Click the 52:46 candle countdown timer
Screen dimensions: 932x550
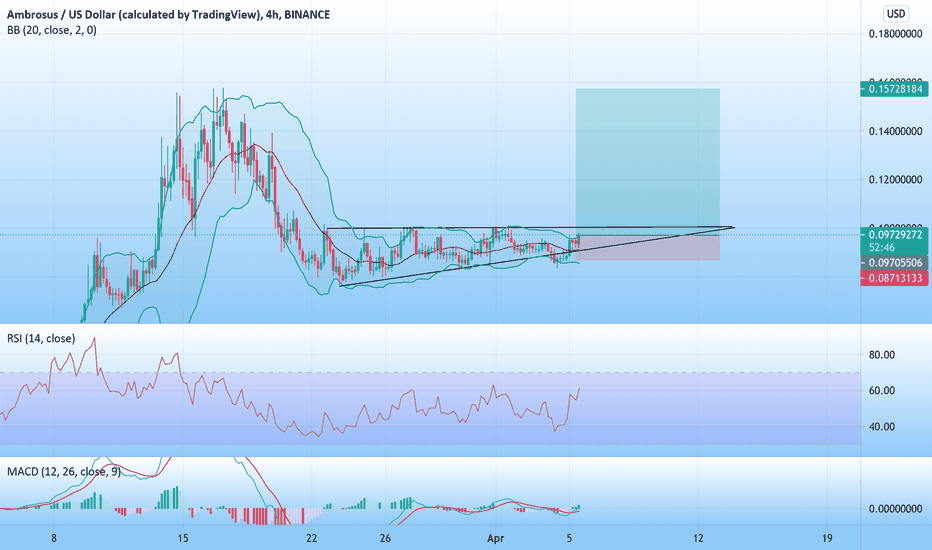click(881, 247)
